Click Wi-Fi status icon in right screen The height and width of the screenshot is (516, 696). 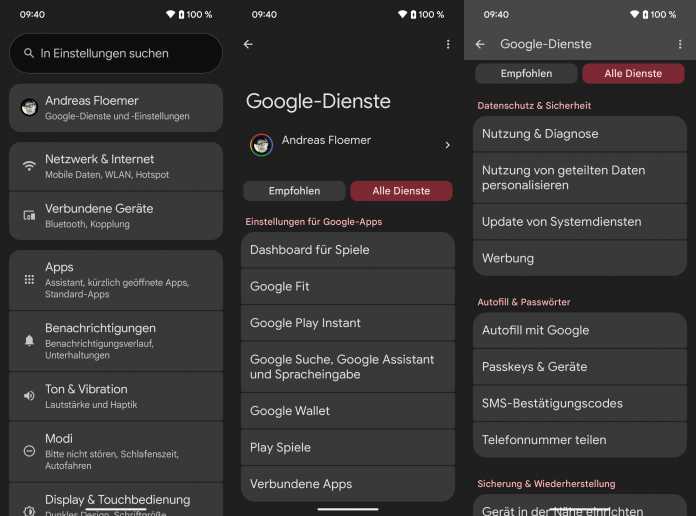[x=634, y=14]
